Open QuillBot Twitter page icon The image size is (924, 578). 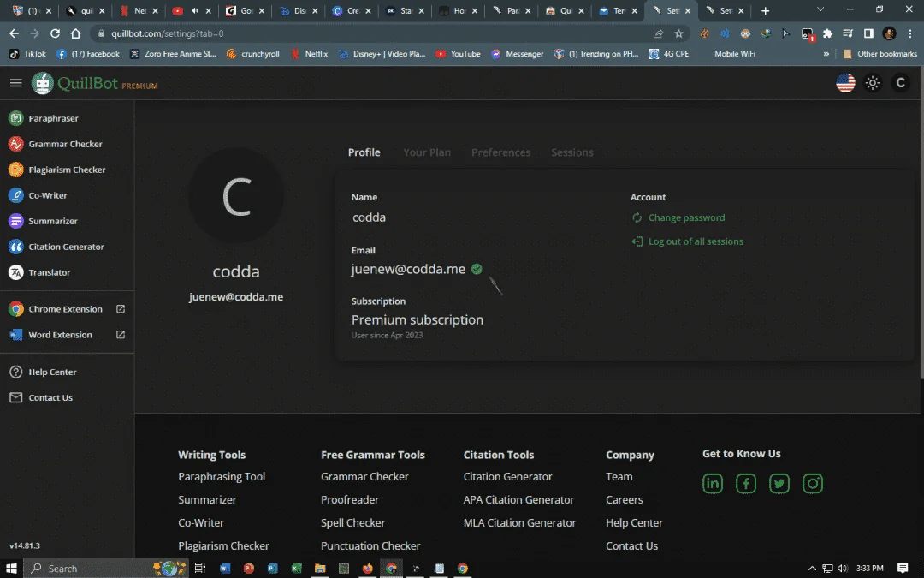pos(779,484)
